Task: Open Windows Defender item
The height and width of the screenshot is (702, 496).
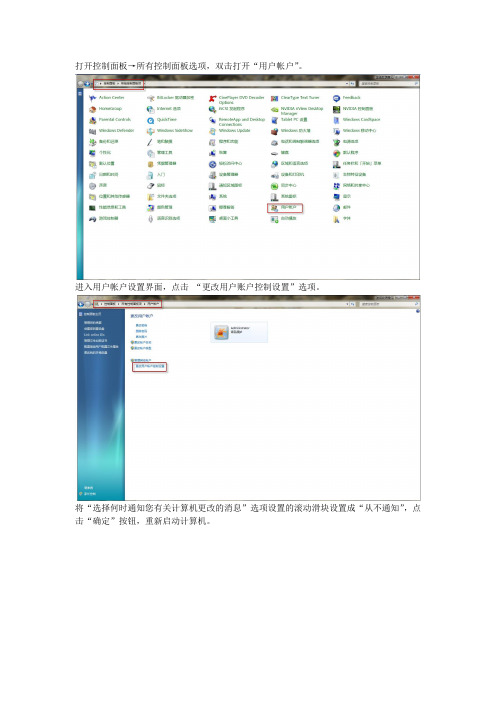Action: (x=112, y=131)
